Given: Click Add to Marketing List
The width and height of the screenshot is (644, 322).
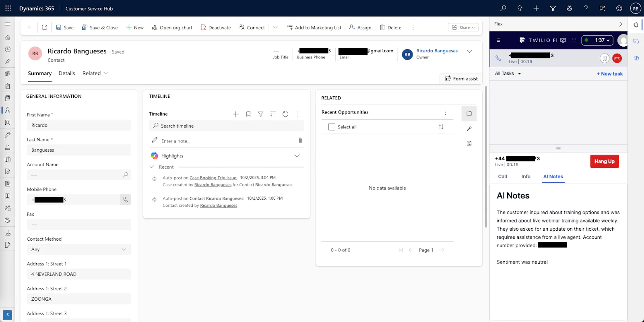Looking at the screenshot, I should [314, 27].
